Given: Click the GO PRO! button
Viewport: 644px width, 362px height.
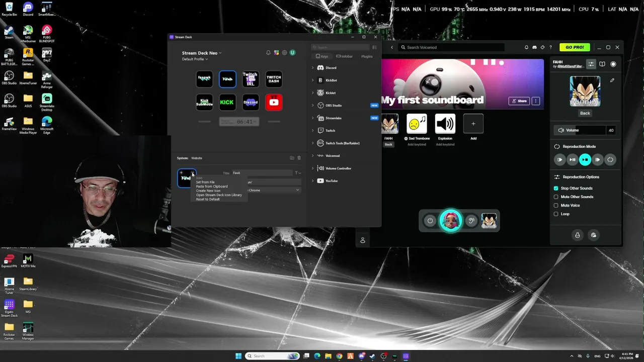Looking at the screenshot, I should coord(575,47).
